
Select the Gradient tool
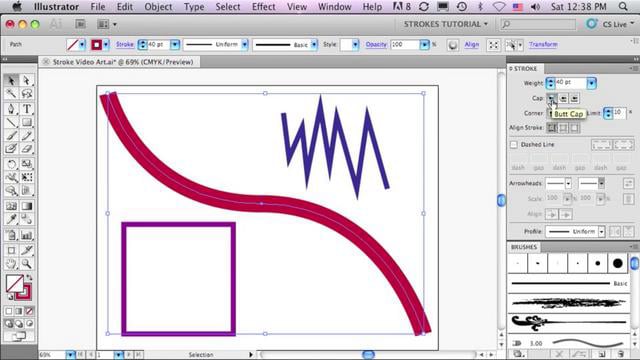pos(27,206)
